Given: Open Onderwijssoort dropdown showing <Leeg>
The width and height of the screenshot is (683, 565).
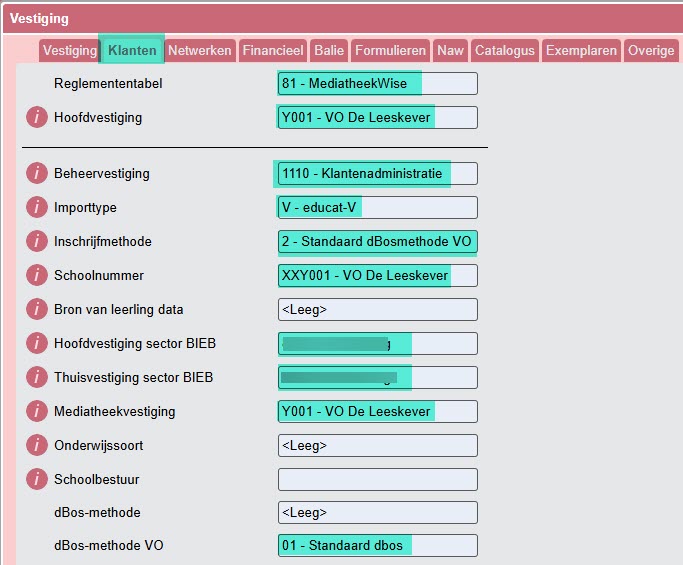Looking at the screenshot, I should pos(378,445).
